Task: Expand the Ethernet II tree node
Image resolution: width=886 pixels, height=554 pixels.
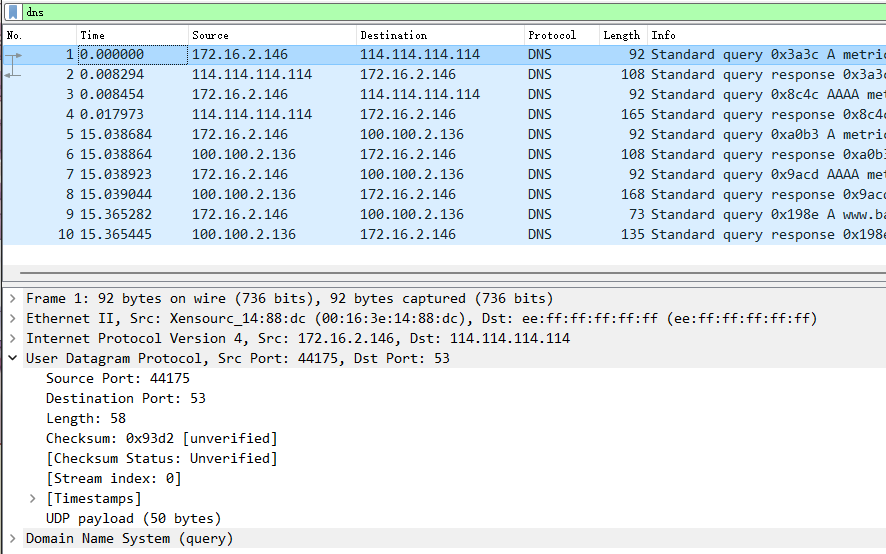Action: [12, 319]
